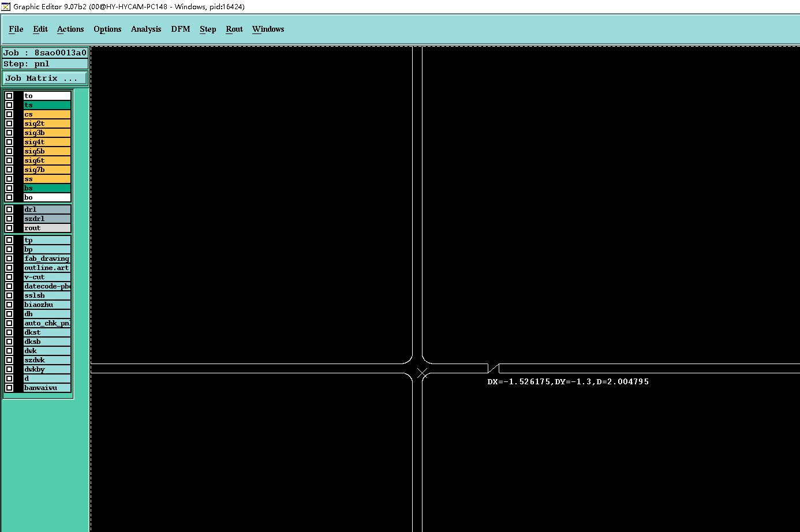The width and height of the screenshot is (800, 532).
Task: Select the sig5b layer name
Action: coord(47,151)
